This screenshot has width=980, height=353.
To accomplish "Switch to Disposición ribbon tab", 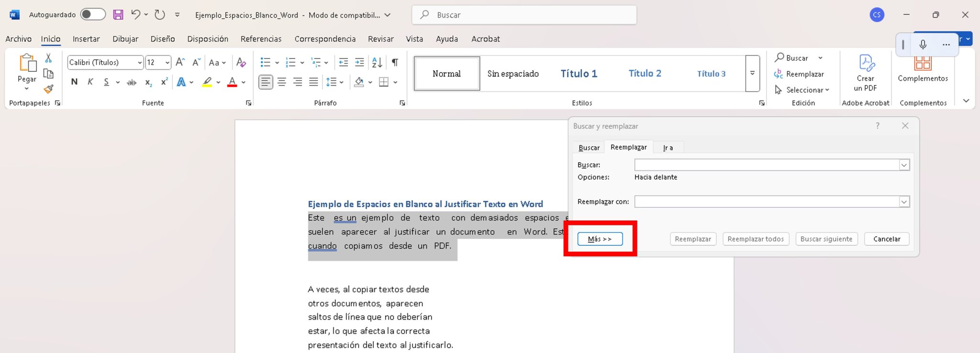I will (208, 39).
